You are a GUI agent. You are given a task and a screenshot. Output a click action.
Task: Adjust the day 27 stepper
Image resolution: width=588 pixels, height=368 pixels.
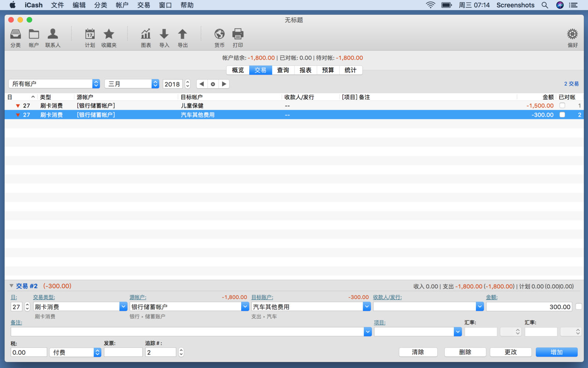tap(27, 307)
